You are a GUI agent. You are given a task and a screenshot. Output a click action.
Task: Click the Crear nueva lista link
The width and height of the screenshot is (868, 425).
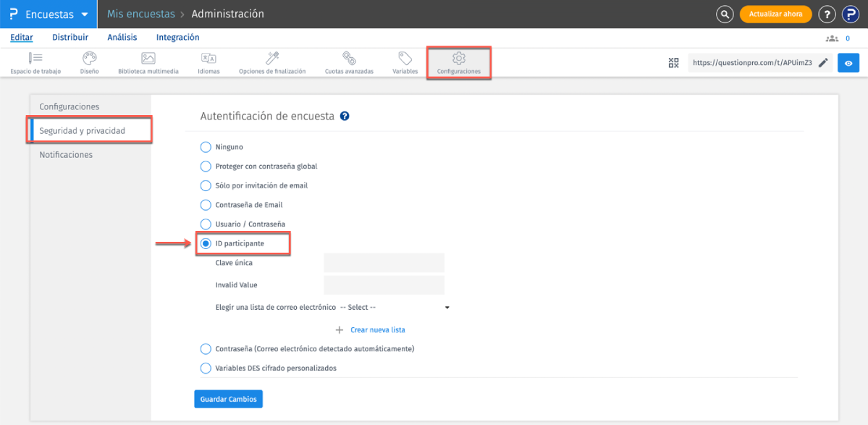click(377, 330)
